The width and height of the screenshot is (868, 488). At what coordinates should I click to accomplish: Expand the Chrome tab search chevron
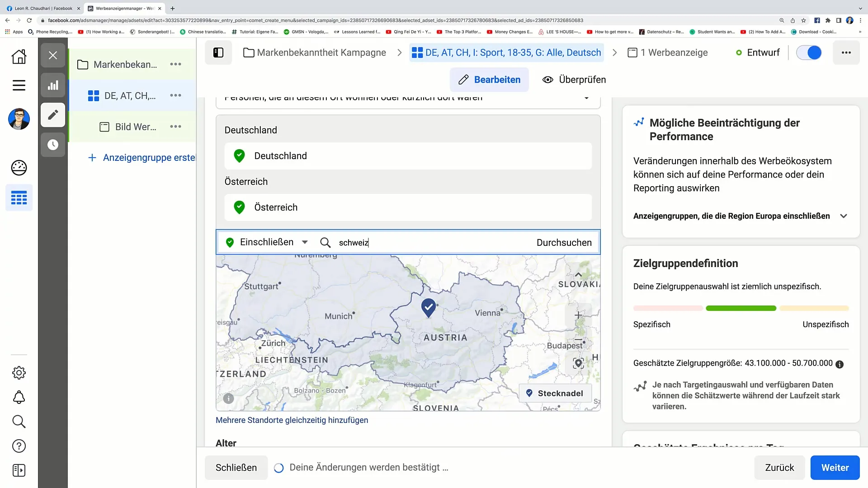coord(860,8)
